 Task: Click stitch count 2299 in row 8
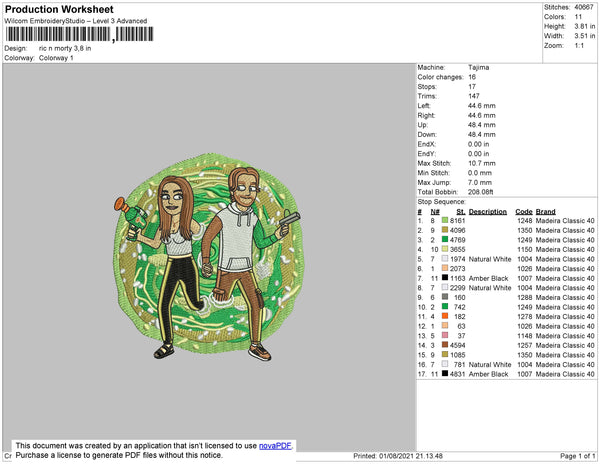coord(458,288)
